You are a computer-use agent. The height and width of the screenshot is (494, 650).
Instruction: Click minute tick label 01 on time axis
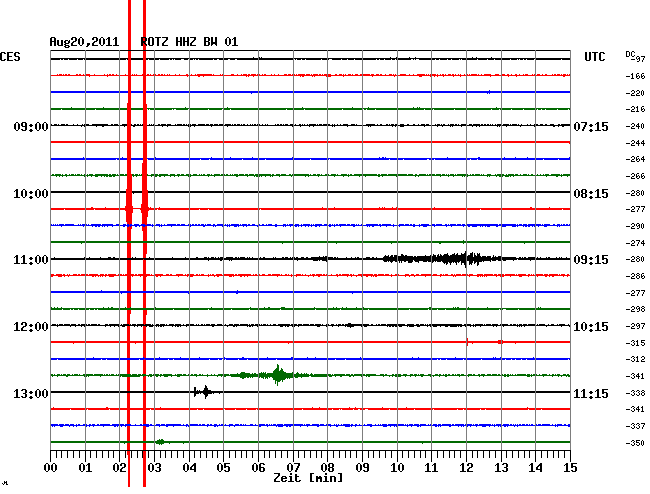tap(85, 468)
